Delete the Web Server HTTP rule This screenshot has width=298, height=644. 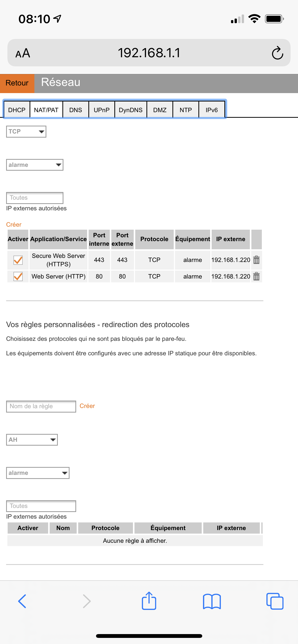[256, 276]
